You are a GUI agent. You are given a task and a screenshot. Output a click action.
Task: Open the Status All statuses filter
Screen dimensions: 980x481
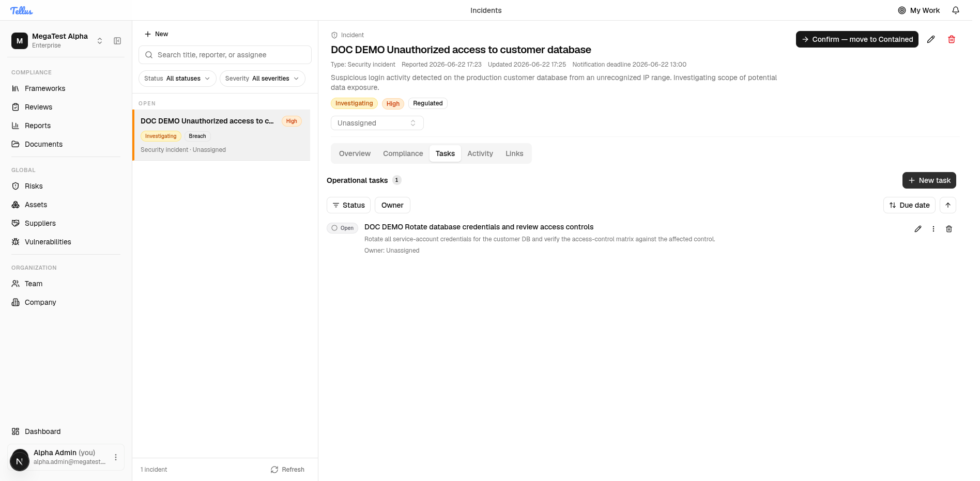pos(177,79)
